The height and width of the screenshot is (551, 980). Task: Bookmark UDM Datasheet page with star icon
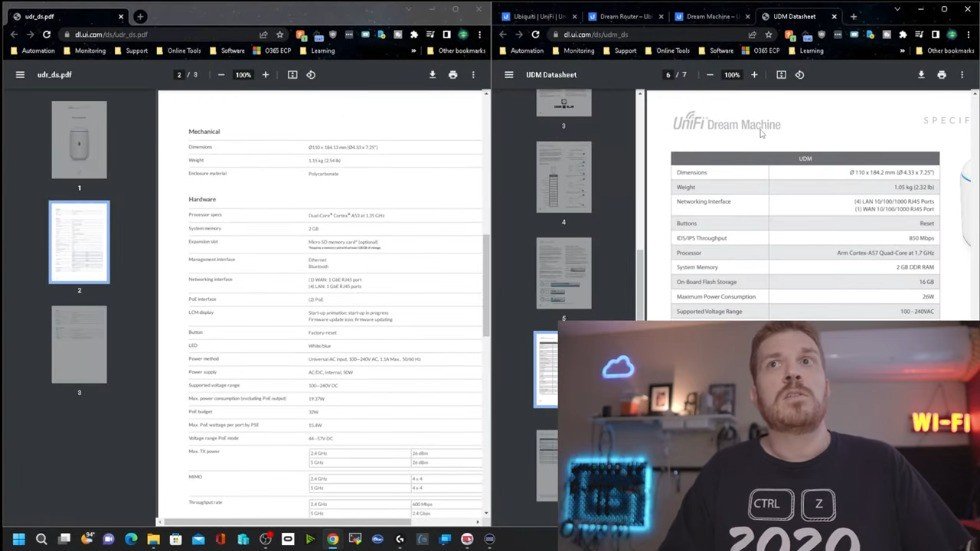[x=769, y=35]
